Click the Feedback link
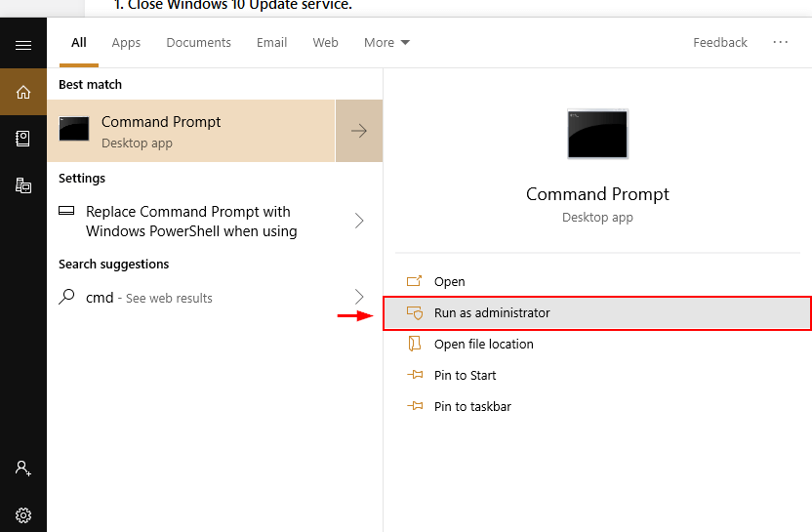 click(720, 43)
